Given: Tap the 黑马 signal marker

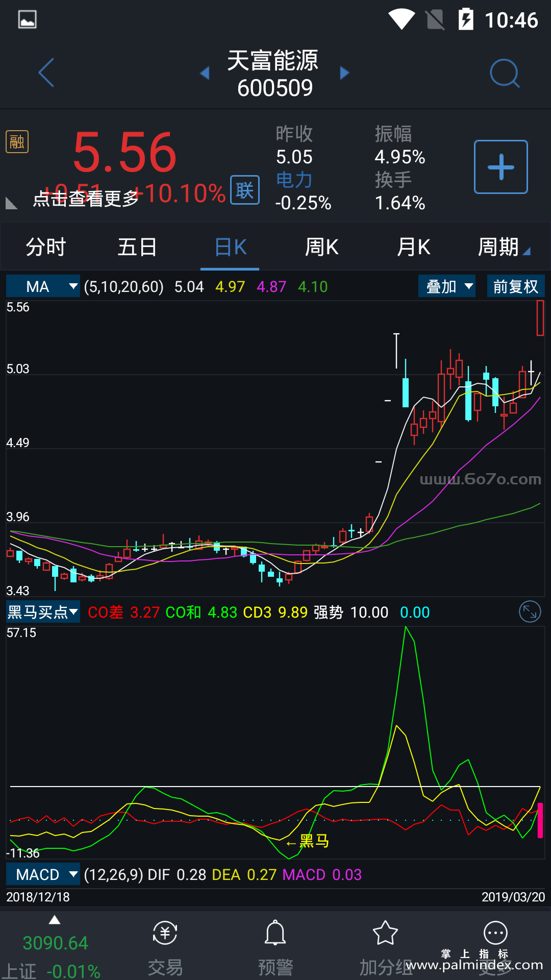Looking at the screenshot, I should (308, 841).
